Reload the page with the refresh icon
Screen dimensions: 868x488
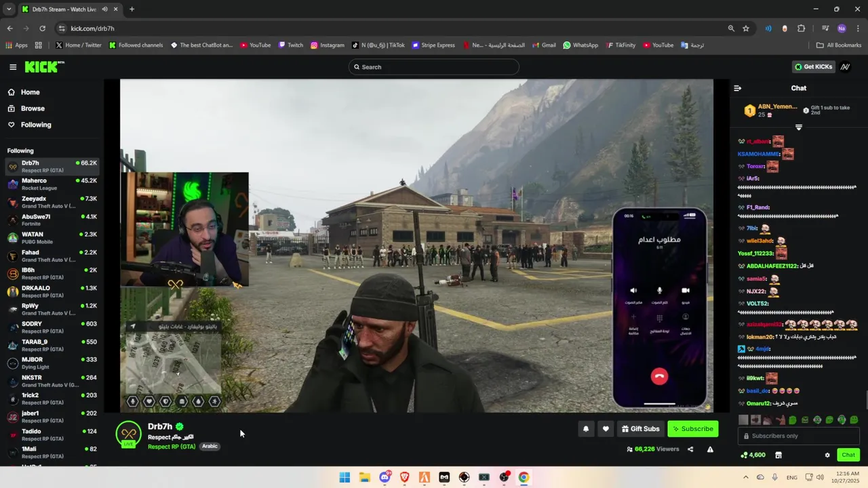42,28
